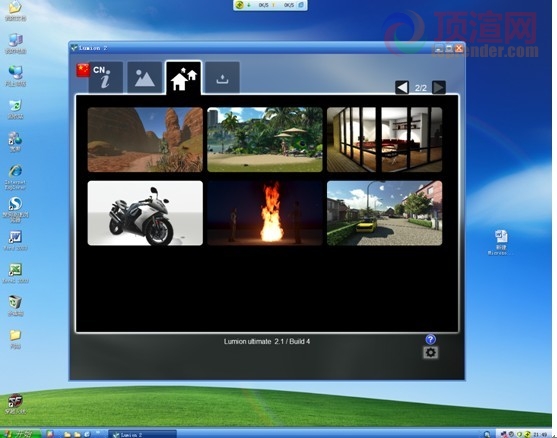Open the Recycle Bin desktop icon

point(15,305)
